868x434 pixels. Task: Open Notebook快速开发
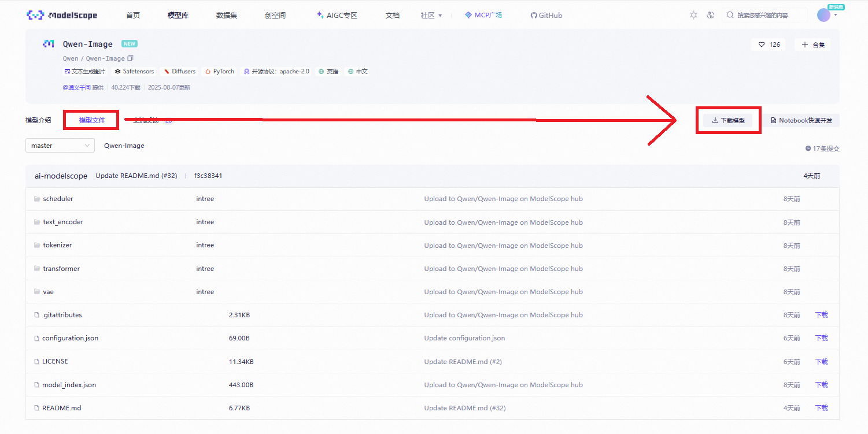click(x=801, y=120)
